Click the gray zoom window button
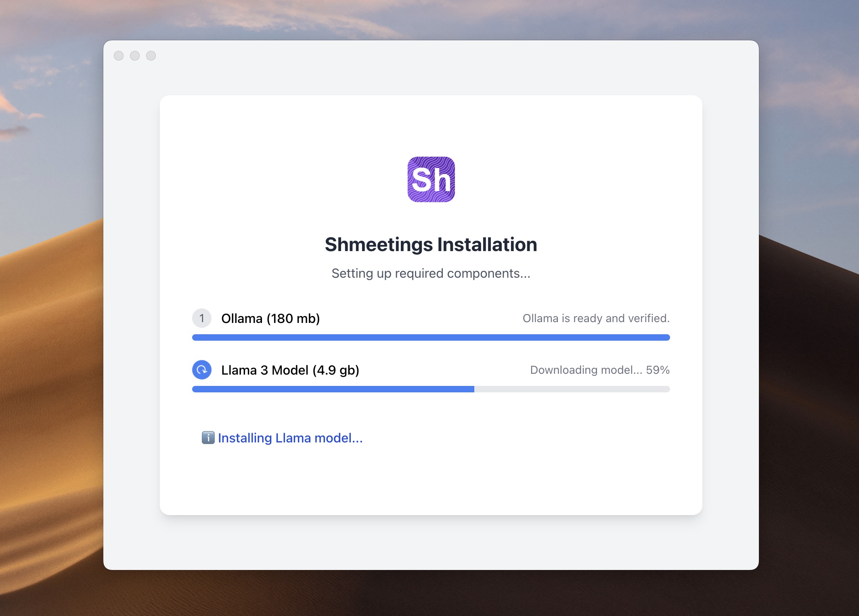Screen dimensions: 859x616 point(151,56)
